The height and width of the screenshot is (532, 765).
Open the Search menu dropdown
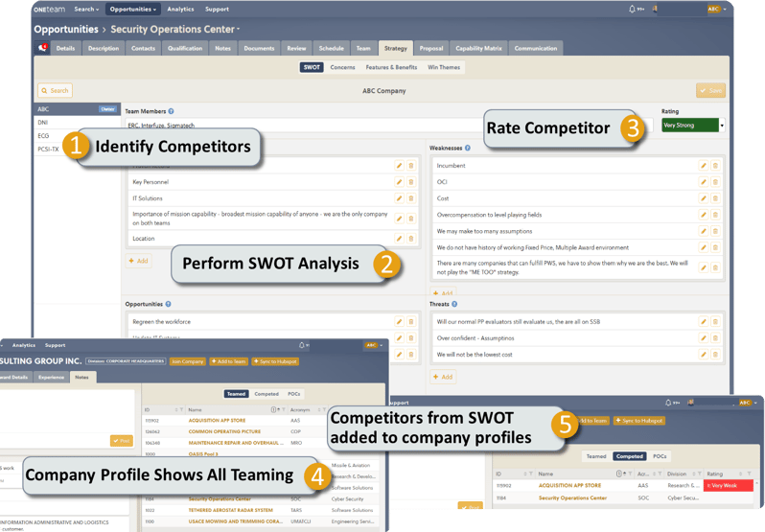point(86,9)
